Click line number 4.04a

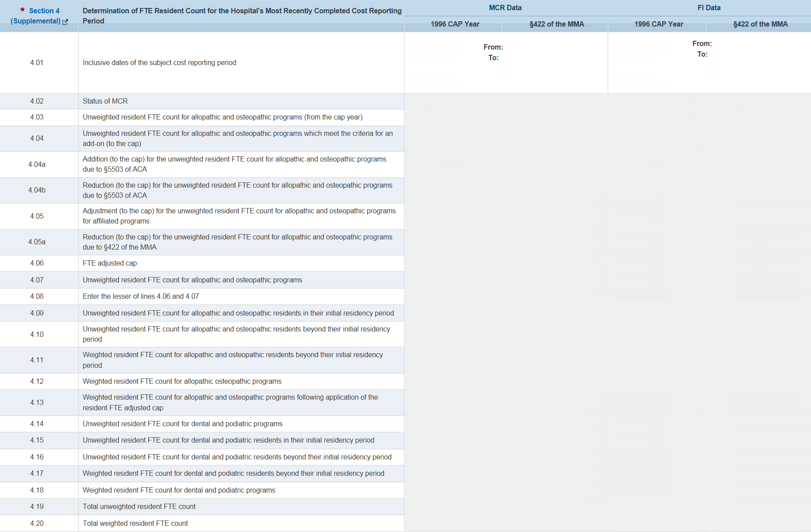(x=37, y=164)
